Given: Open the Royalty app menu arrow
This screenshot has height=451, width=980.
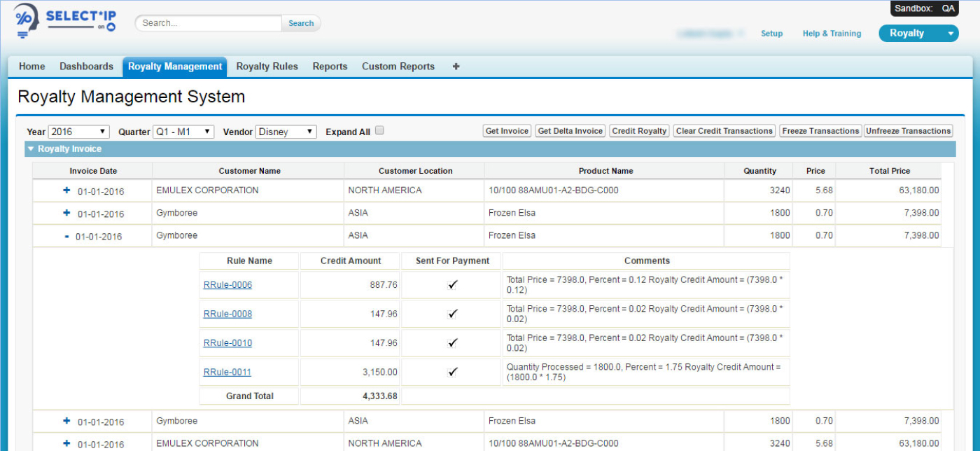Looking at the screenshot, I should [950, 34].
